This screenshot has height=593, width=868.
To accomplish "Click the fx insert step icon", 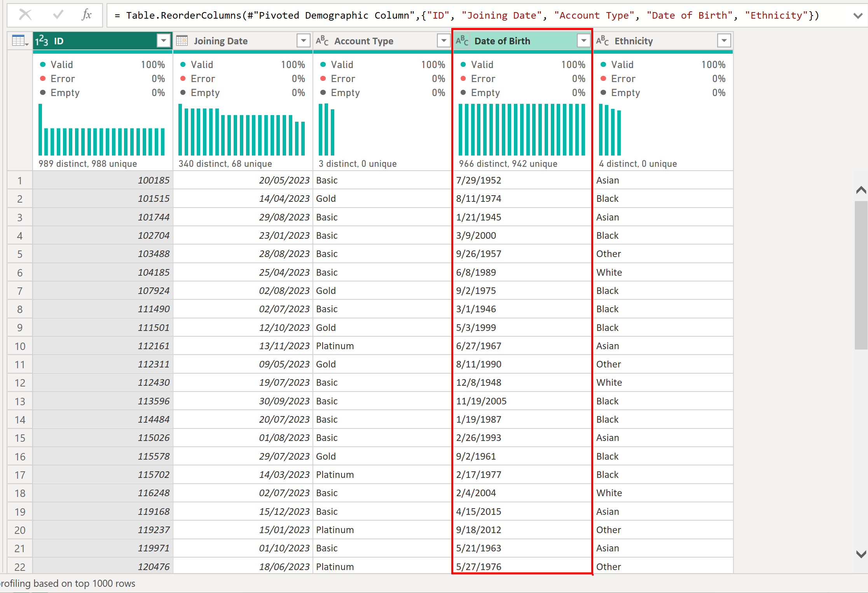I will [x=86, y=15].
